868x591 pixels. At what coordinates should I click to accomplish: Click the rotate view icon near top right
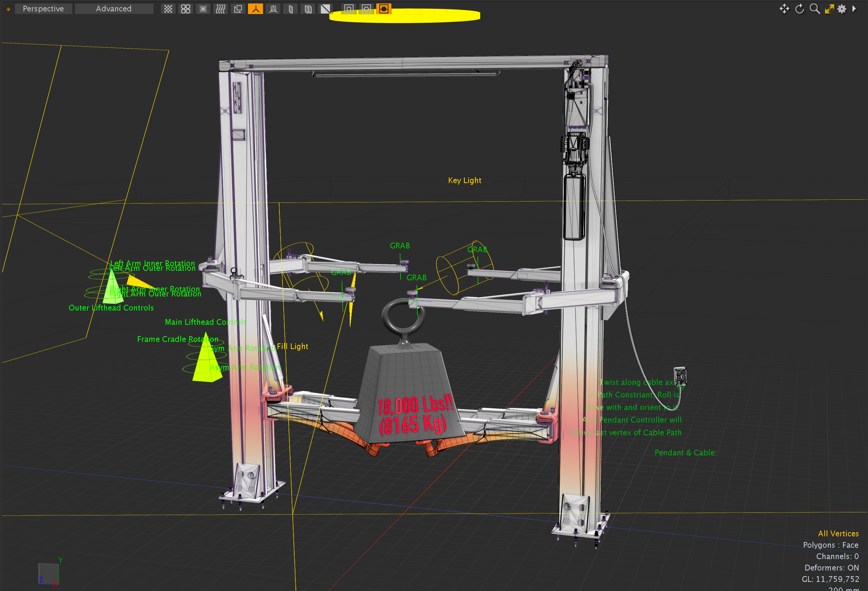pyautogui.click(x=800, y=9)
